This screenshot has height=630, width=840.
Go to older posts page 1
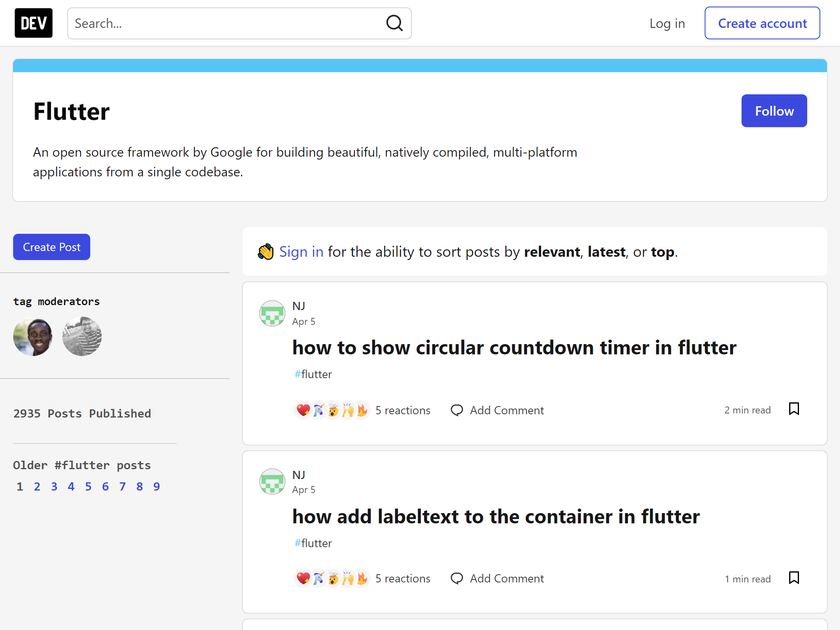click(20, 486)
